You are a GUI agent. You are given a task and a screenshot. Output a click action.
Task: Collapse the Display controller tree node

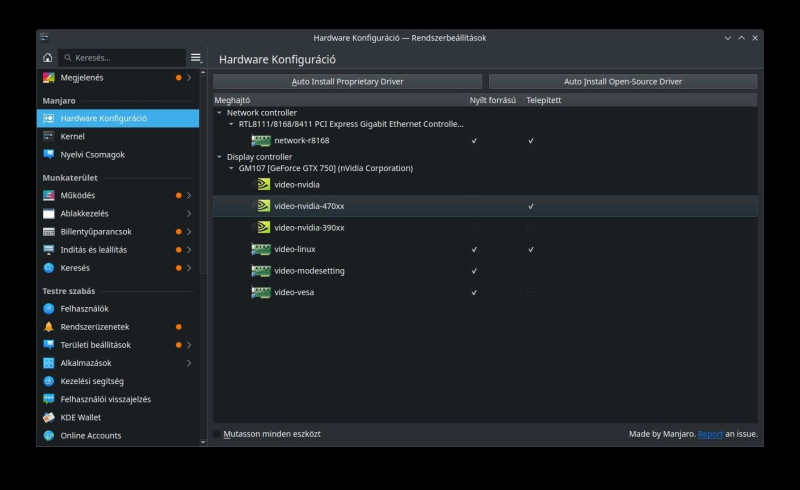coord(219,157)
